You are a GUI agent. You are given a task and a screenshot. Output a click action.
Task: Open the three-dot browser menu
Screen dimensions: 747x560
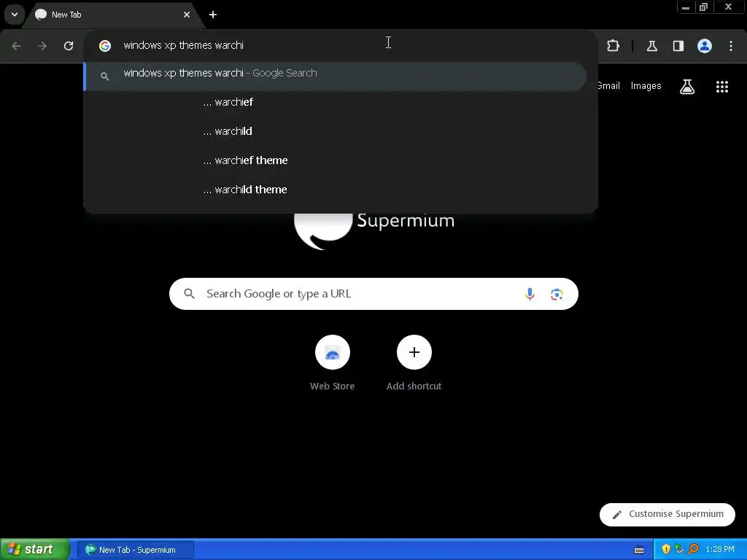coord(731,46)
